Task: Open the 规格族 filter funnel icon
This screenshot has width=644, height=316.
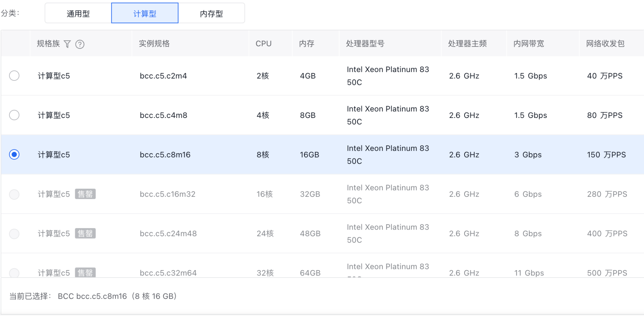Action: tap(67, 44)
